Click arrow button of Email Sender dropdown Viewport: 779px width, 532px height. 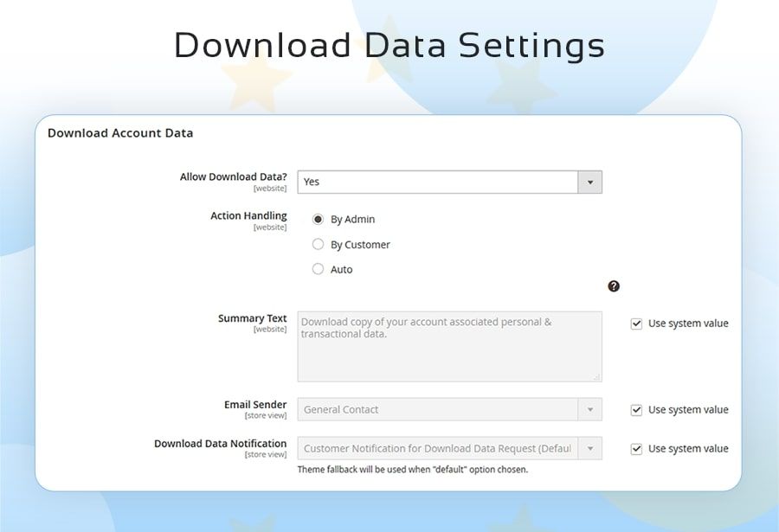590,409
